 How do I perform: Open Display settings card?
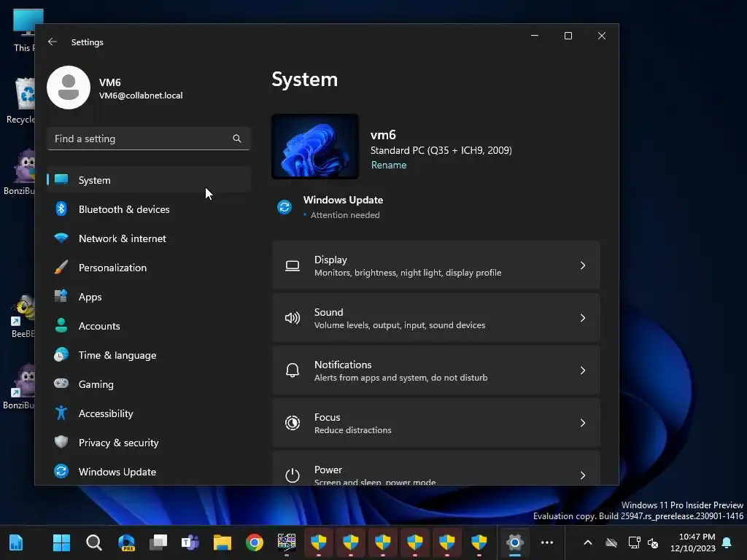pyautogui.click(x=436, y=265)
